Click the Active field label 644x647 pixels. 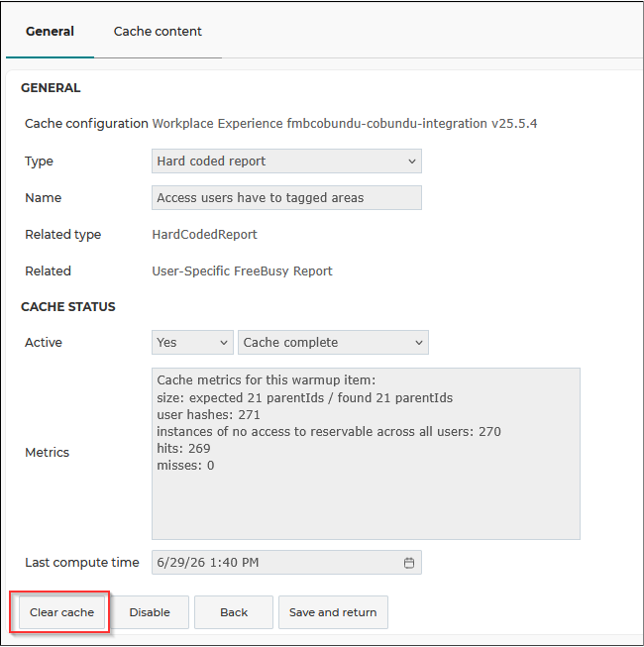[44, 343]
